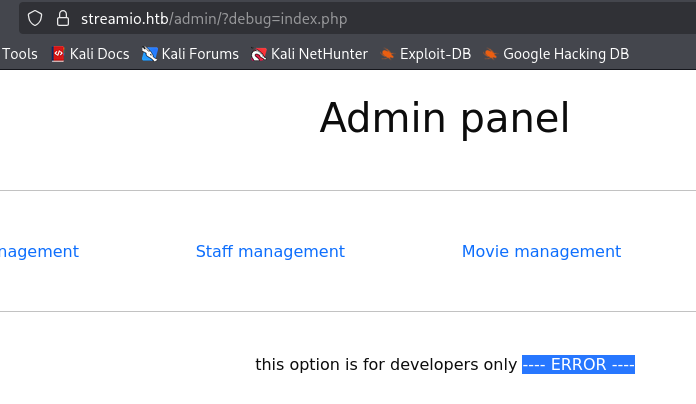The image size is (696, 404).
Task: Click the Google Hacking DB bookmark icon
Action: [x=491, y=54]
